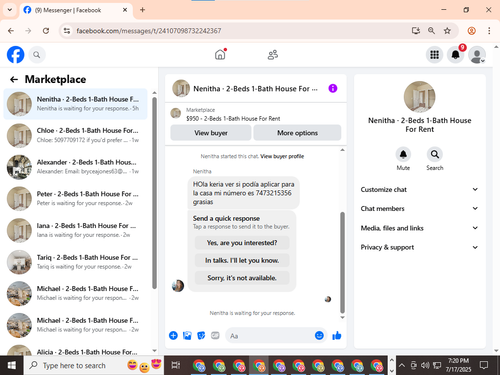Open Chrome zoom magnifier in address bar
The image size is (500, 375).
click(431, 31)
